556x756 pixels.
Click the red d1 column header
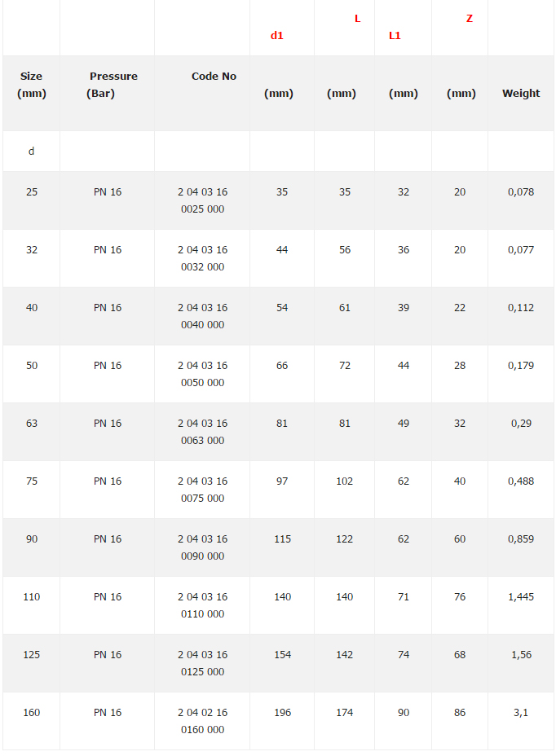pyautogui.click(x=277, y=36)
